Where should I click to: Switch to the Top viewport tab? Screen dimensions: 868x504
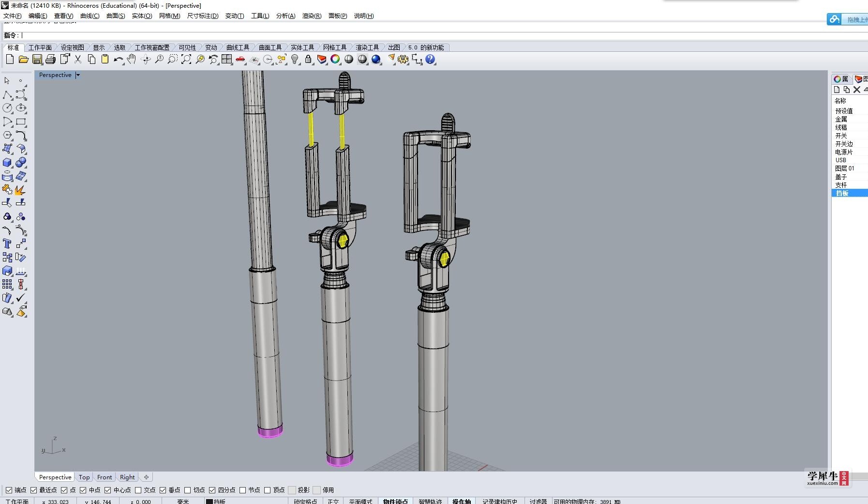(x=84, y=477)
